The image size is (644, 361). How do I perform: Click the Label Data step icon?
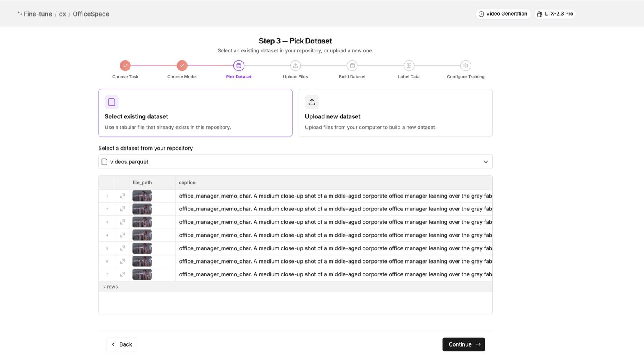[409, 66]
